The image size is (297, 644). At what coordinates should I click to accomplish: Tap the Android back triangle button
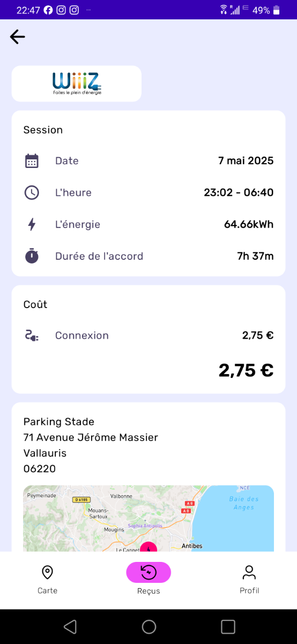pyautogui.click(x=70, y=627)
